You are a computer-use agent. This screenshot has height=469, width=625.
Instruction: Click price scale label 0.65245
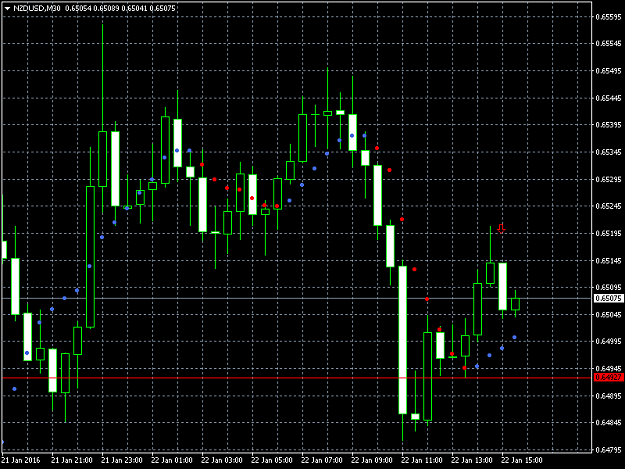[x=608, y=206]
